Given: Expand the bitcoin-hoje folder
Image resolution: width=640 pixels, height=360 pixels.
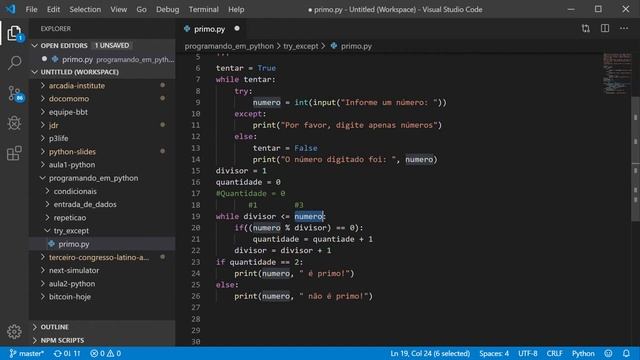Looking at the screenshot, I should (x=102, y=297).
